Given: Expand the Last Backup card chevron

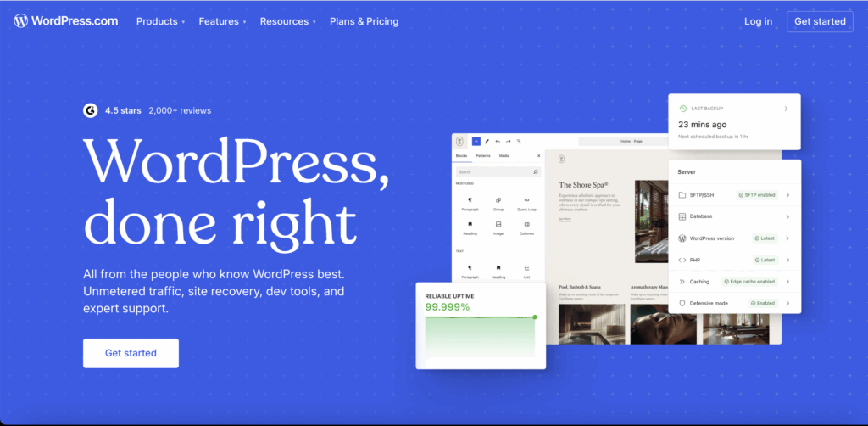Looking at the screenshot, I should [x=786, y=109].
